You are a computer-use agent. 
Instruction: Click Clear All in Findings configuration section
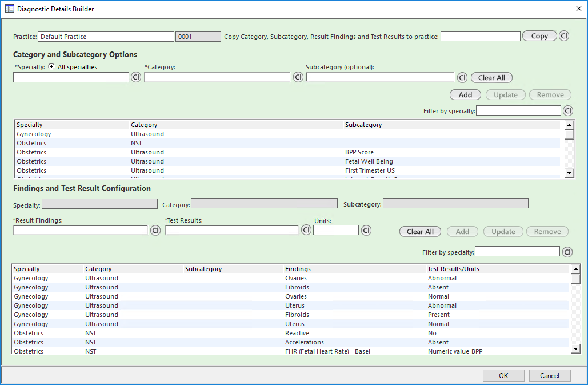(x=420, y=232)
